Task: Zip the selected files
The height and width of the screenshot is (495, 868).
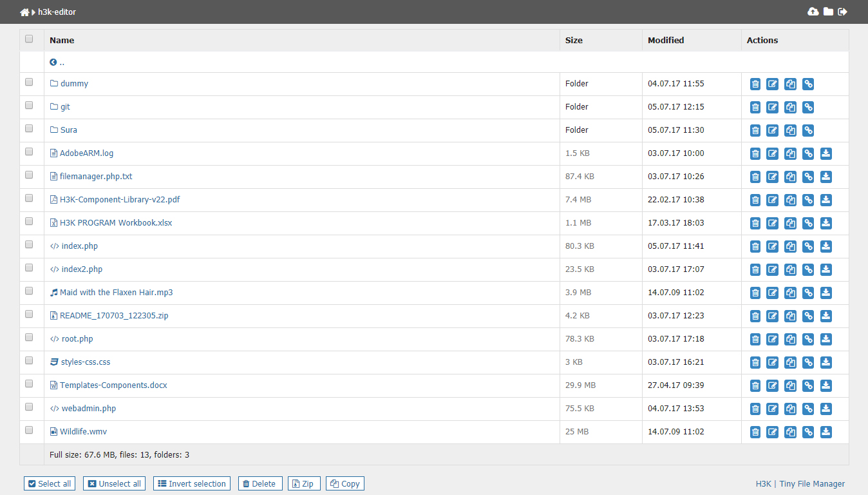Action: tap(303, 483)
